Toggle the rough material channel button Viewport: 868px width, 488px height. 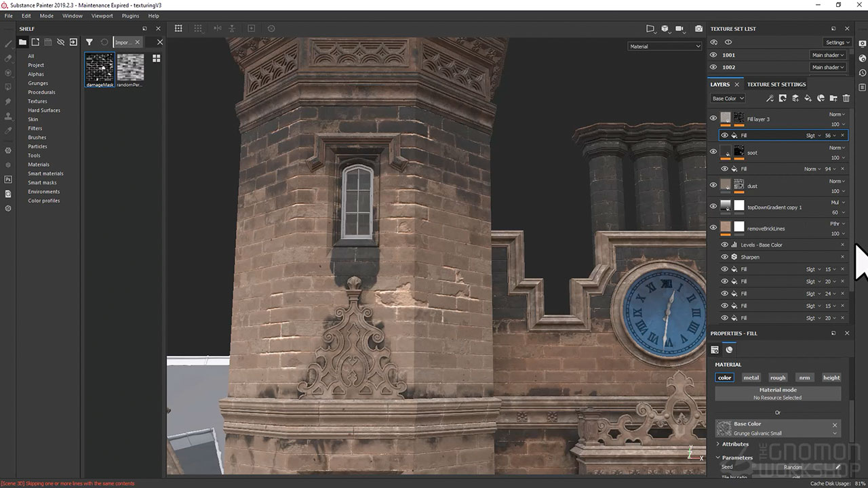tap(778, 378)
